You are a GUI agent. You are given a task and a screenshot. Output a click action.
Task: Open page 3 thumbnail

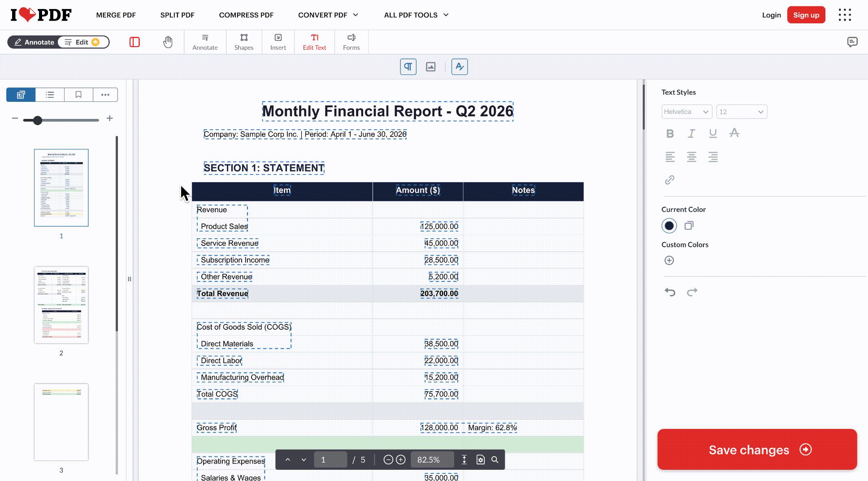[61, 422]
